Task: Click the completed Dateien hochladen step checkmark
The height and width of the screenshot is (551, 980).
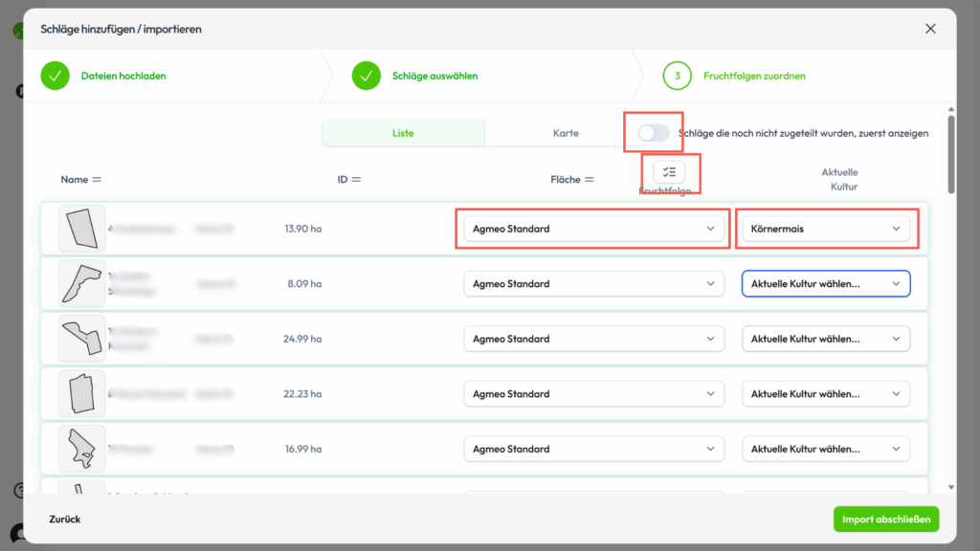Action: pos(56,76)
